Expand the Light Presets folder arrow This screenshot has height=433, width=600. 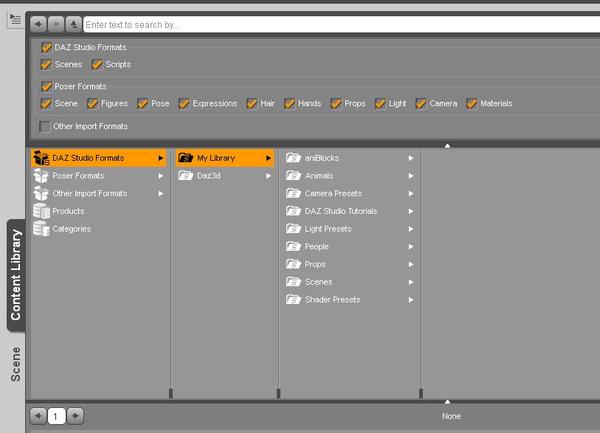point(411,229)
